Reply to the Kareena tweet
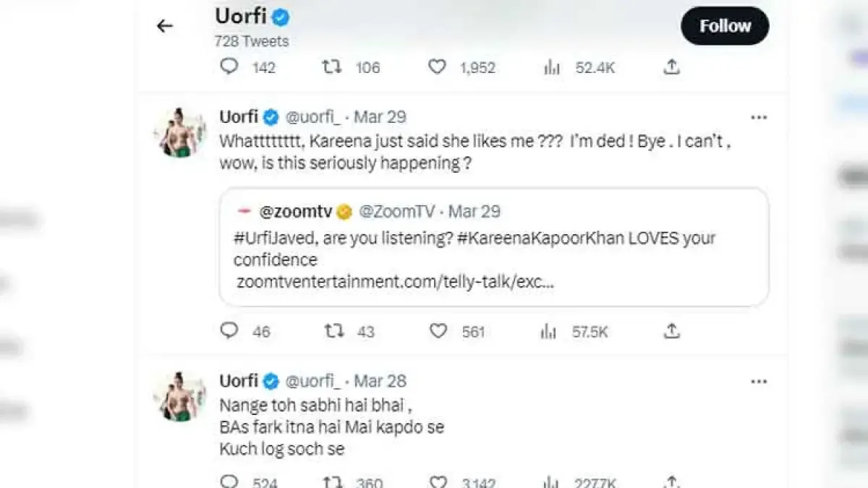The image size is (868, 488). click(229, 331)
